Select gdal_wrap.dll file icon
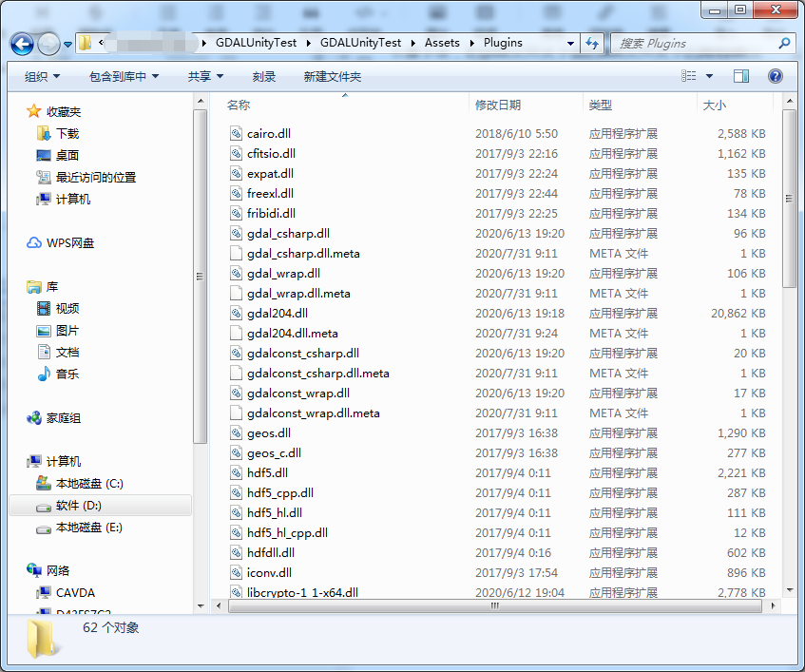 point(236,274)
